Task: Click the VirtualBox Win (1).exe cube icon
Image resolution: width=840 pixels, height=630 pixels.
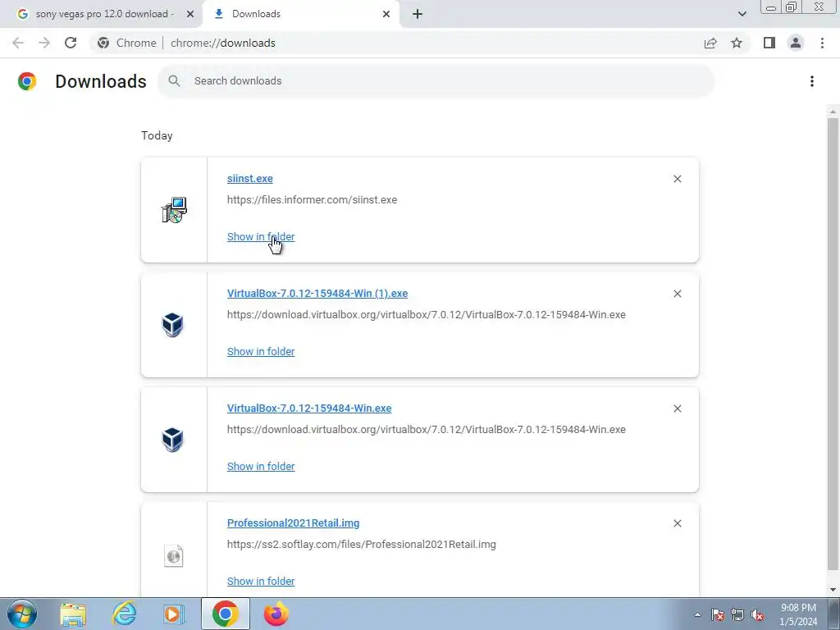Action: (172, 325)
